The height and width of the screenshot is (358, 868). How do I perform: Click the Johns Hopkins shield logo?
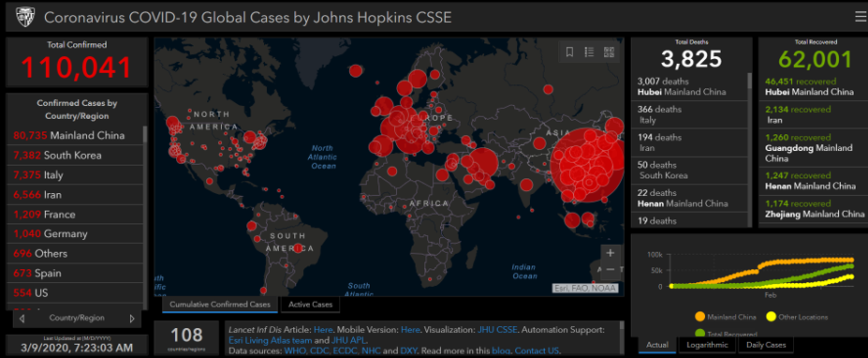[24, 17]
